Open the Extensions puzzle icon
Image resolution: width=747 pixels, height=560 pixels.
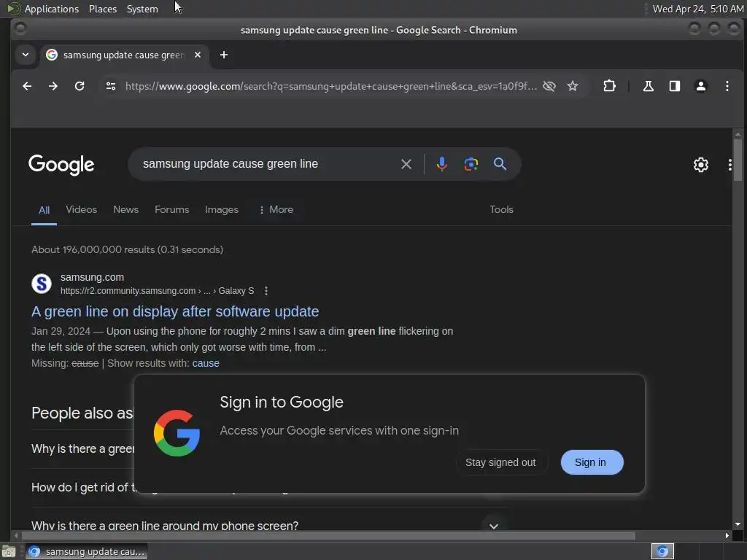pos(609,86)
